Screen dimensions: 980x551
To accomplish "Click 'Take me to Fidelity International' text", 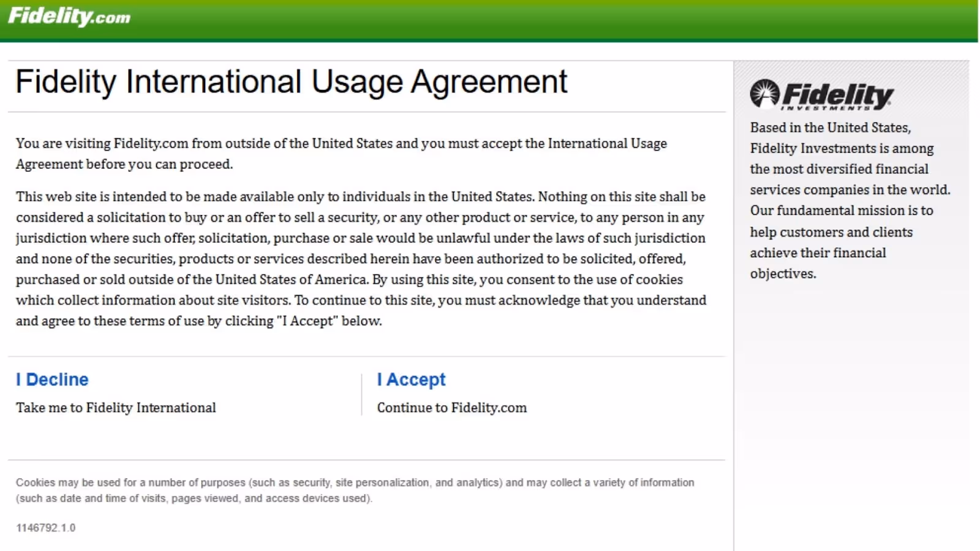I will (x=116, y=408).
